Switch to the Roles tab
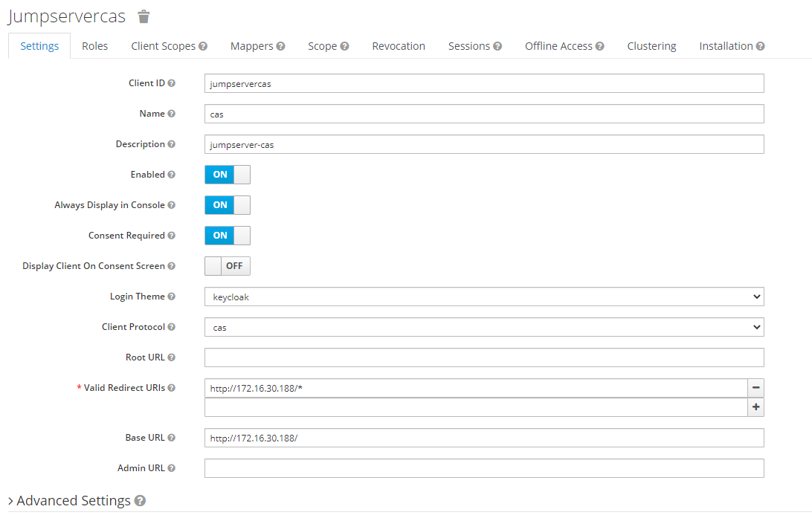Screen dimensions: 812x518 [94, 46]
